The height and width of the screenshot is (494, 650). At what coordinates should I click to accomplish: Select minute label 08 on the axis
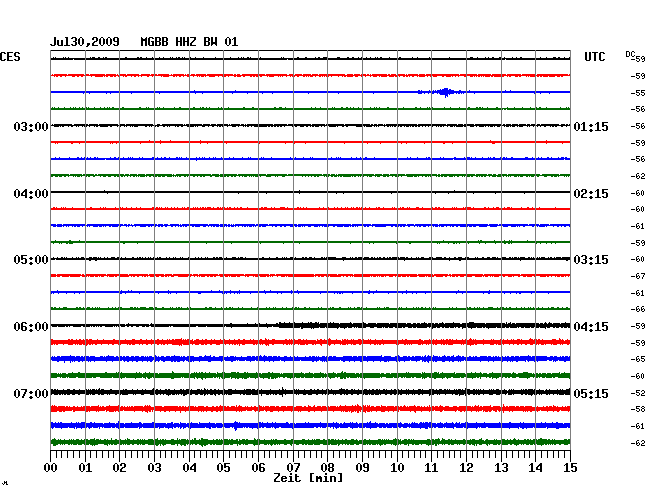click(x=327, y=468)
